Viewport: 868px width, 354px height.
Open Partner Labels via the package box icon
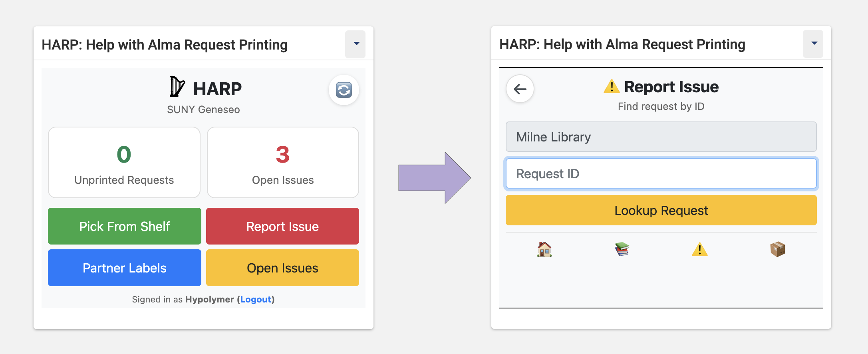[778, 249]
